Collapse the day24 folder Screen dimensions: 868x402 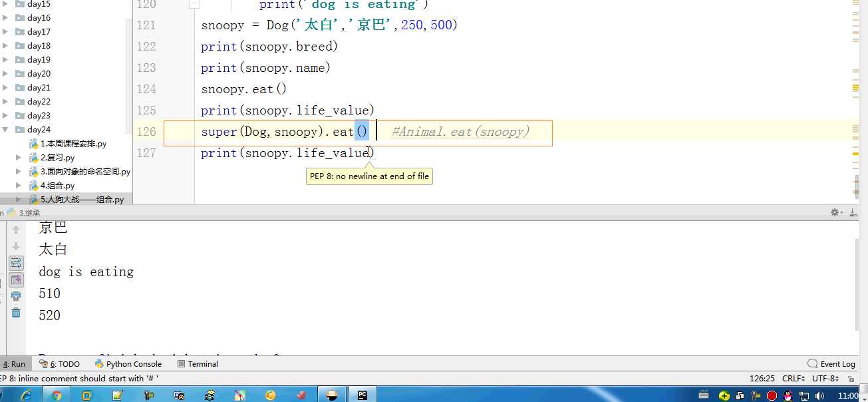pos(6,130)
